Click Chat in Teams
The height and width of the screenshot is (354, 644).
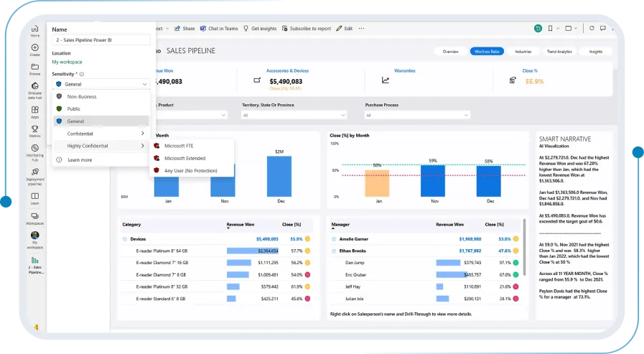[219, 28]
